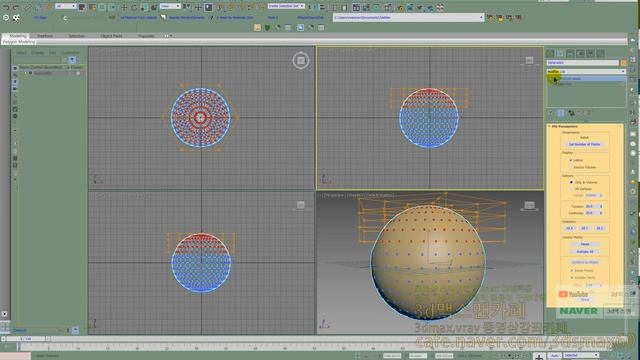Switch to the Freeform ribbon tab
The width and height of the screenshot is (640, 360).
coord(45,36)
